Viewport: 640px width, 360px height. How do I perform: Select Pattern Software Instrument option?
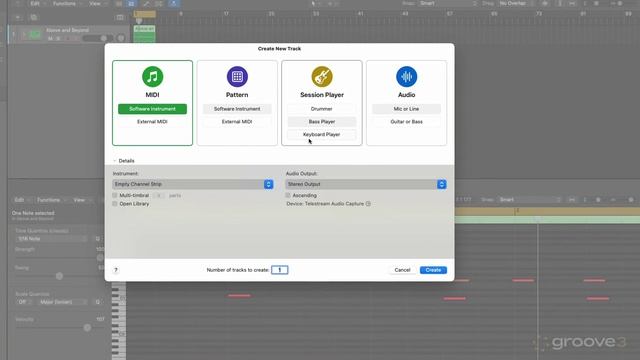(237, 109)
